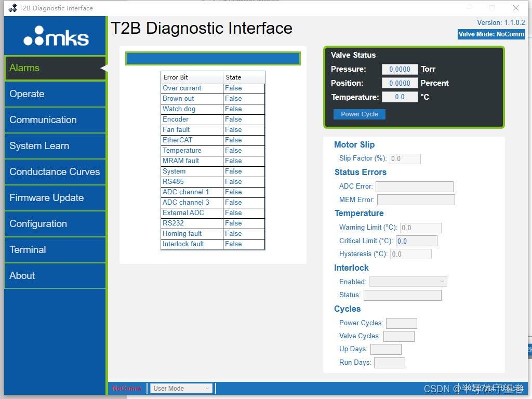Open the Firmware Update page
The width and height of the screenshot is (532, 399).
click(x=55, y=198)
